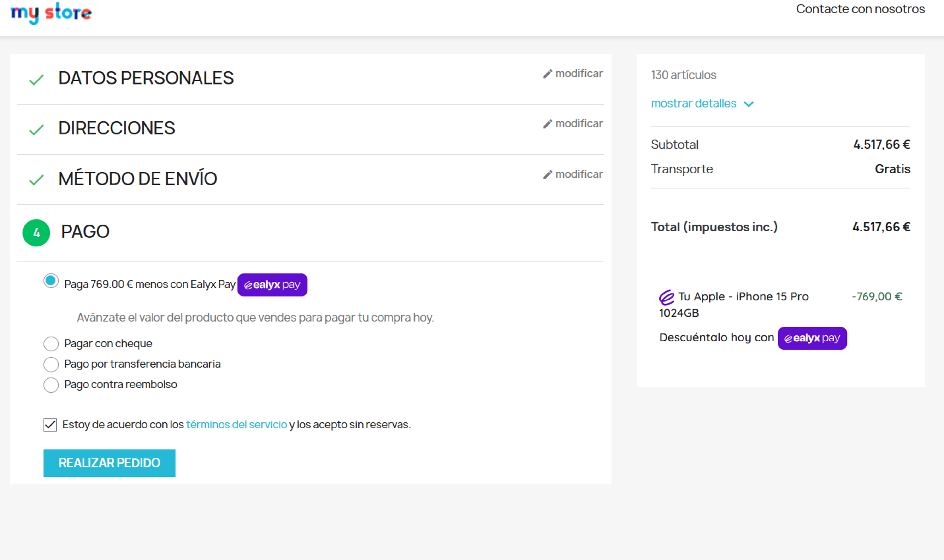Select the Ealyx Pay payment radio button
The image size is (944, 560).
(x=51, y=281)
